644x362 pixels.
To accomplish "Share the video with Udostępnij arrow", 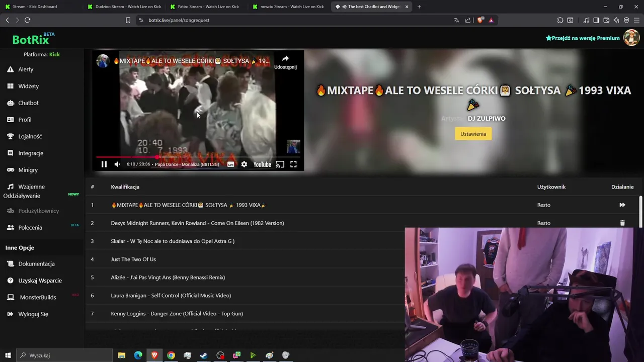I will [x=285, y=62].
